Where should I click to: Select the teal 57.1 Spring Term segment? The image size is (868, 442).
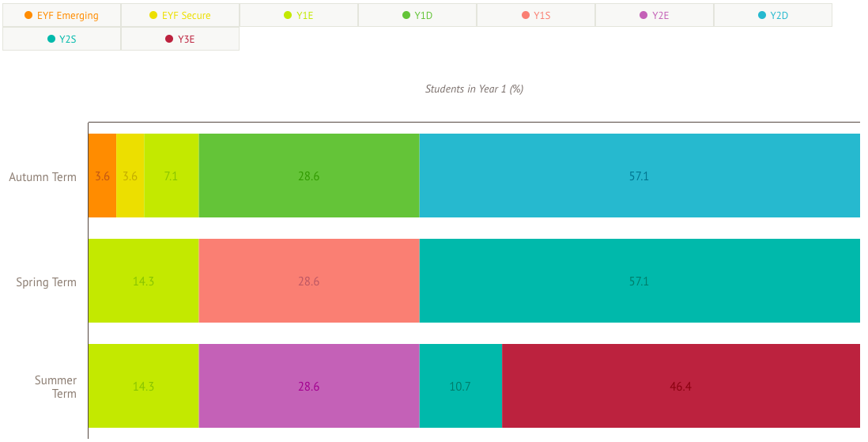(639, 281)
